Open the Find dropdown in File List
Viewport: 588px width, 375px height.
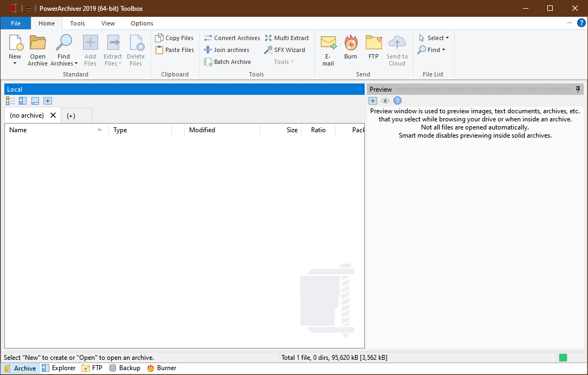pyautogui.click(x=431, y=50)
